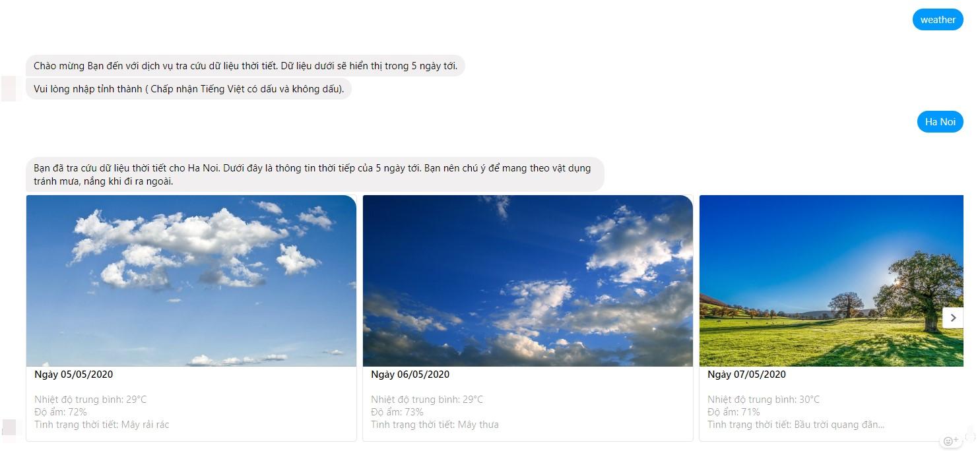Open the scattered clouds image for 05/05/2020

coord(191,281)
